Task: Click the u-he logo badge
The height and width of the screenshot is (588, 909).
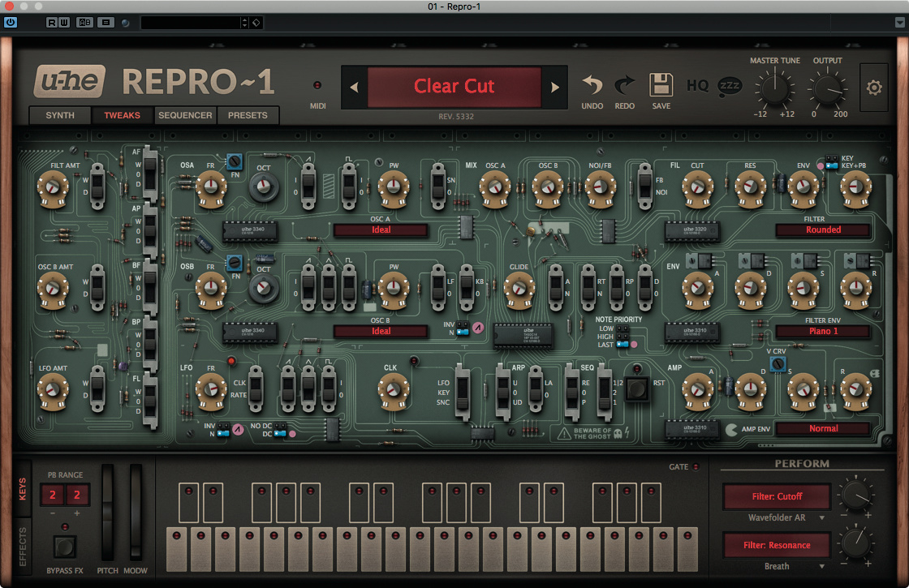Action: (x=69, y=82)
